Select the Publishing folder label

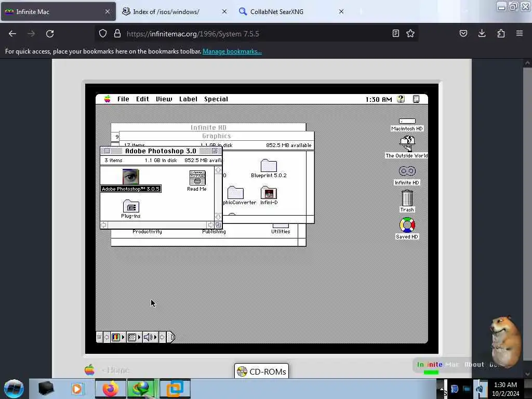pyautogui.click(x=214, y=232)
